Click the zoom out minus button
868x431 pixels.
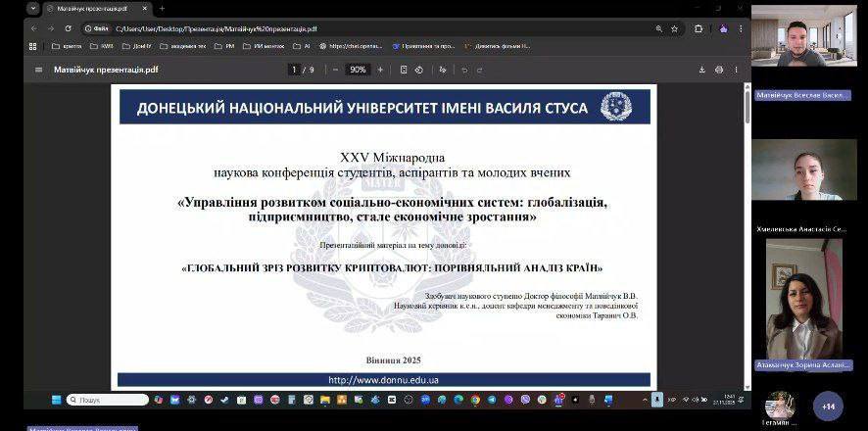pos(336,70)
